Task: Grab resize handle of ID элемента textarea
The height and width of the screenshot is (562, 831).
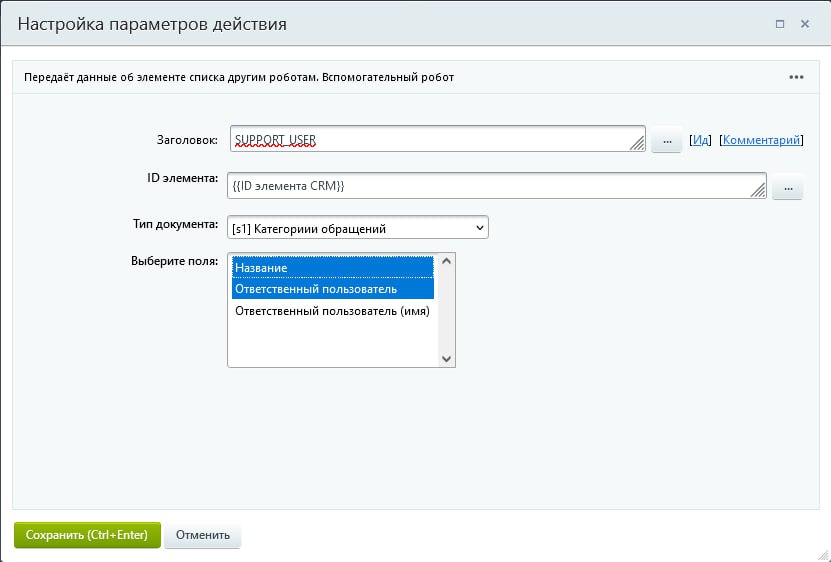Action: pyautogui.click(x=759, y=191)
